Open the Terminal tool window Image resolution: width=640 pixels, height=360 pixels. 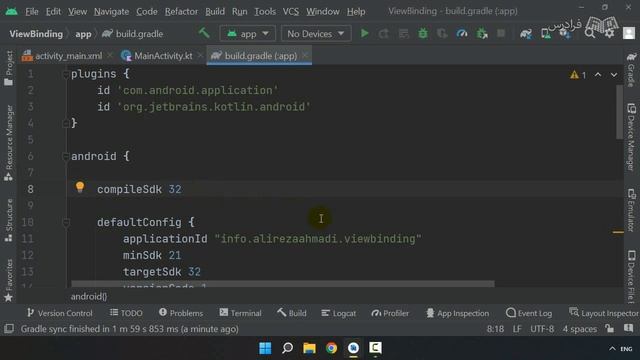[240, 313]
